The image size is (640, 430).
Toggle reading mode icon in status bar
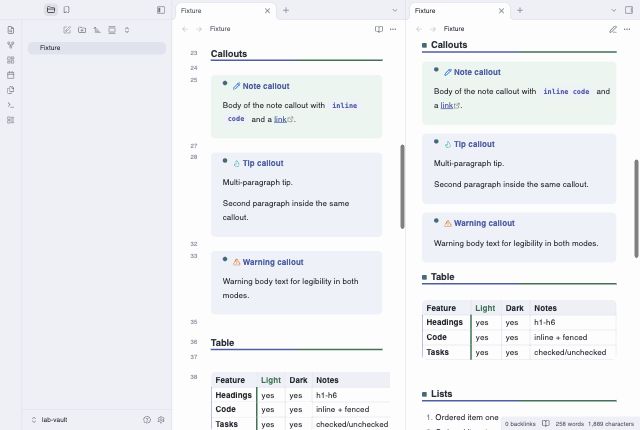coord(546,424)
